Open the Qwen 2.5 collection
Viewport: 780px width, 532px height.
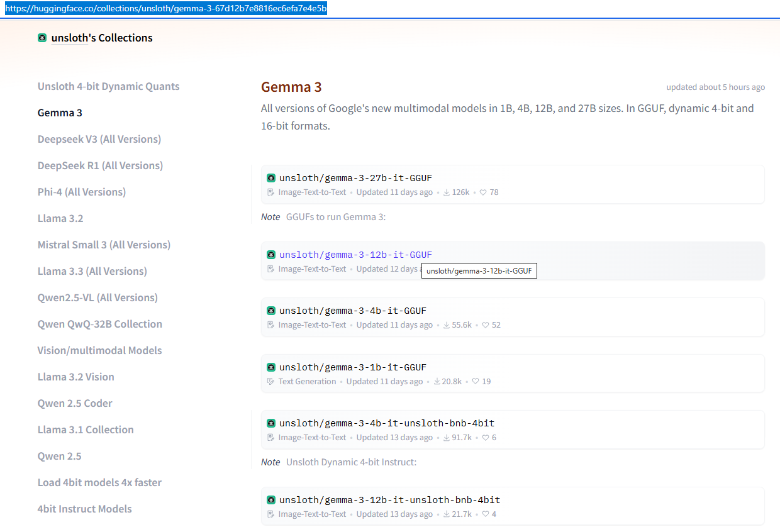tap(60, 456)
